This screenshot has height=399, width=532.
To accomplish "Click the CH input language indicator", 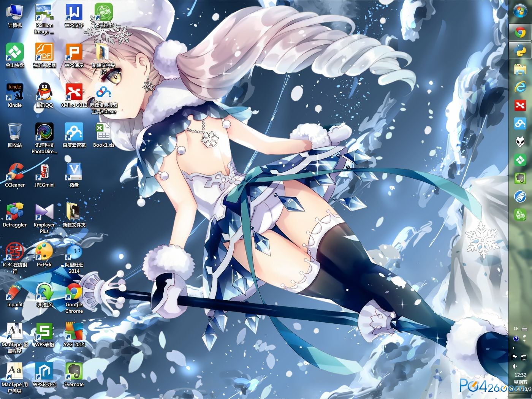I will (x=516, y=329).
